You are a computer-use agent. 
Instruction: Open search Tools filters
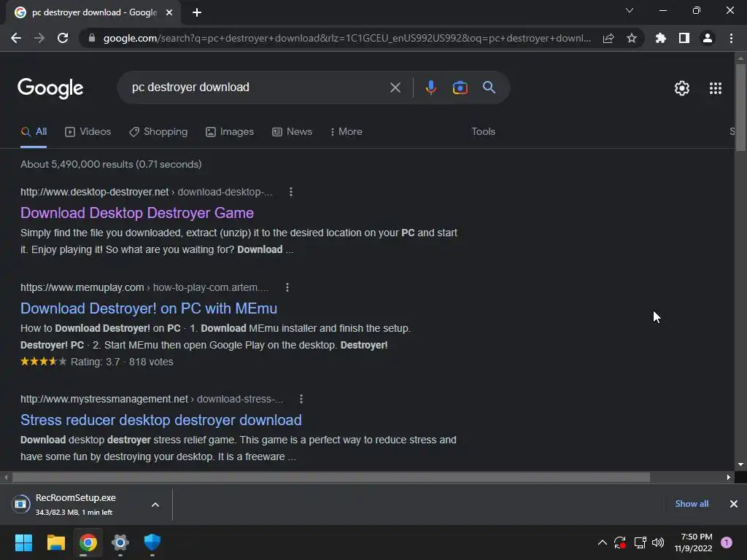pos(483,132)
